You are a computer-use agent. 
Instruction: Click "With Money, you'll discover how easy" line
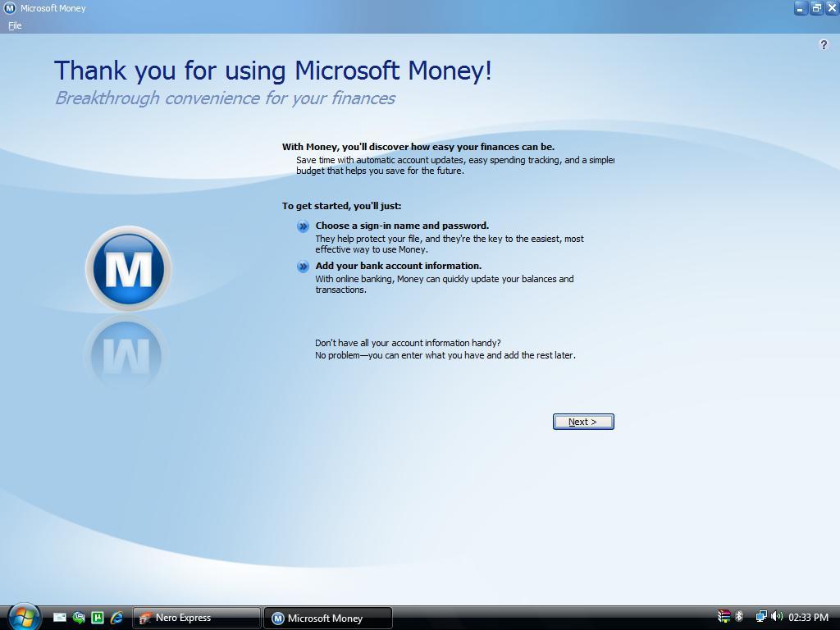point(418,147)
